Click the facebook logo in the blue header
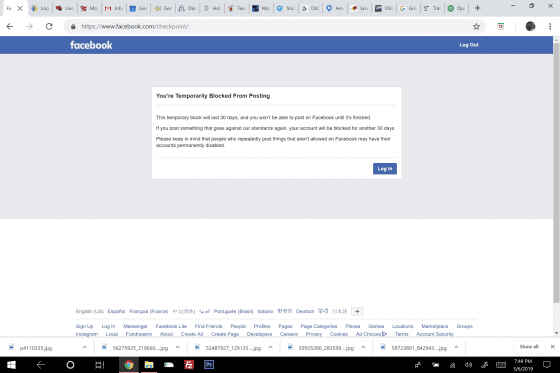 point(91,45)
